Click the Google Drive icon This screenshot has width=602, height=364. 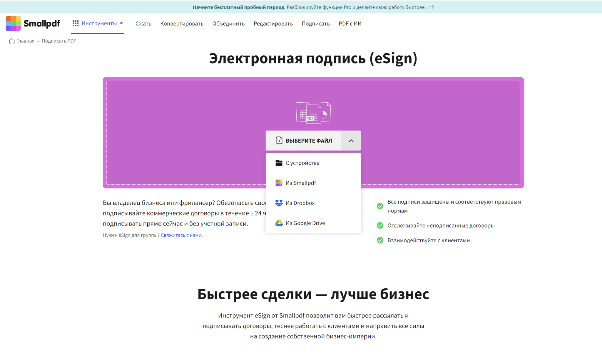tap(279, 223)
